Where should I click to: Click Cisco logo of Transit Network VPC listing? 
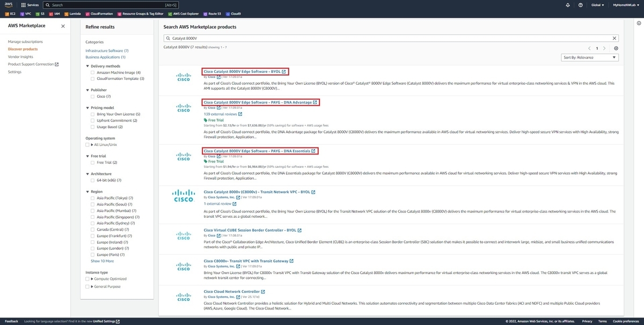184,196
